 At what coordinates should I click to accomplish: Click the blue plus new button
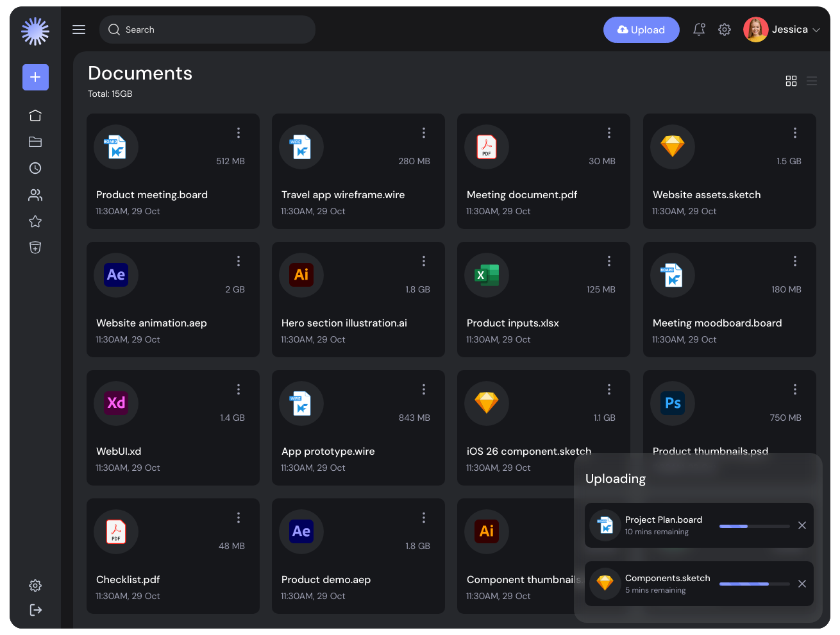click(x=35, y=77)
